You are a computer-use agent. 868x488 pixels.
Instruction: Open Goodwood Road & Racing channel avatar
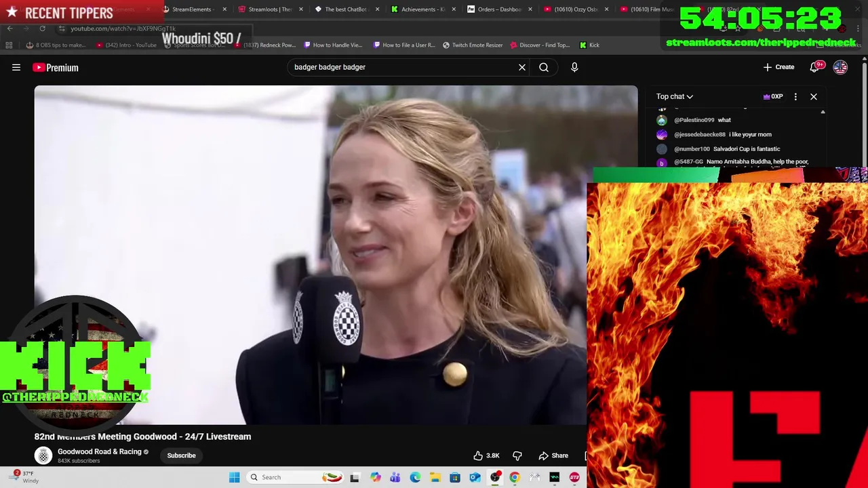click(x=43, y=455)
